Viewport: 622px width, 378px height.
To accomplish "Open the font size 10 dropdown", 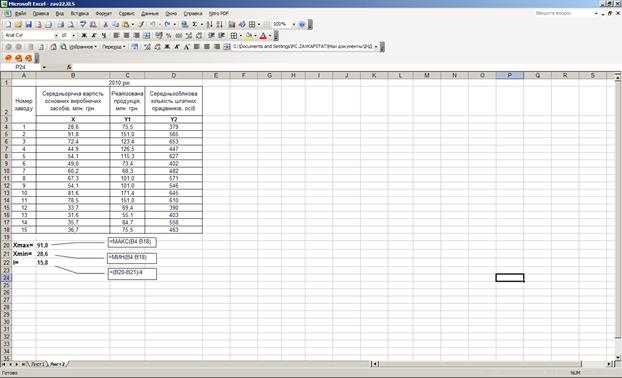I will (x=73, y=36).
